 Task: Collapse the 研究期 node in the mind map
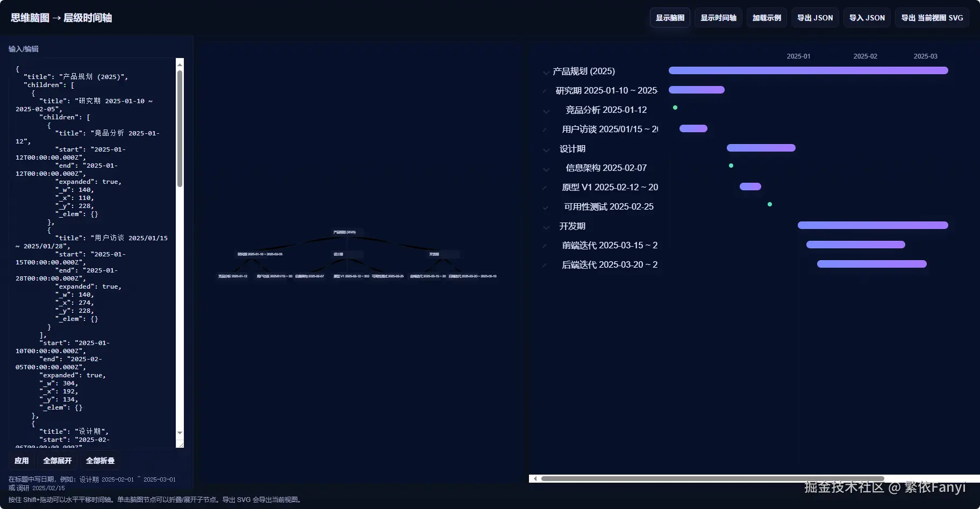tap(260, 254)
